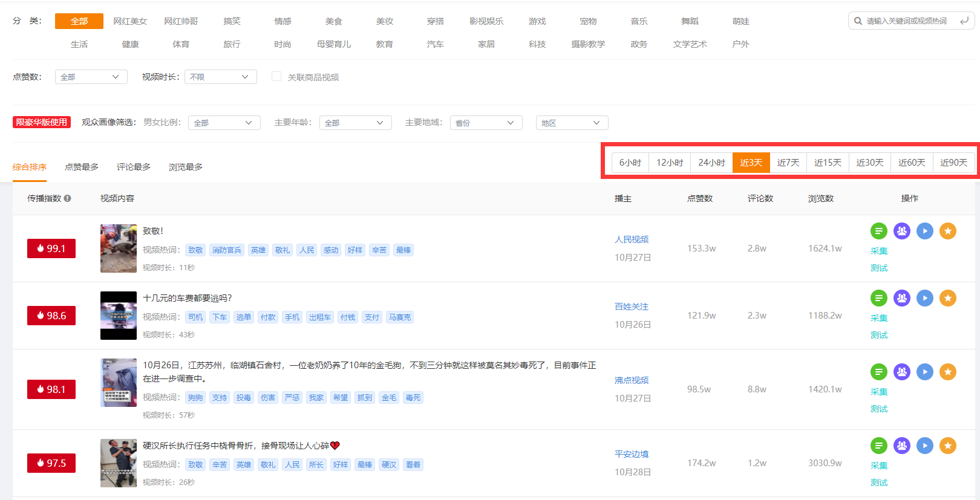Click the info icon beside 传播指数
This screenshot has height=500, width=980.
pyautogui.click(x=68, y=198)
